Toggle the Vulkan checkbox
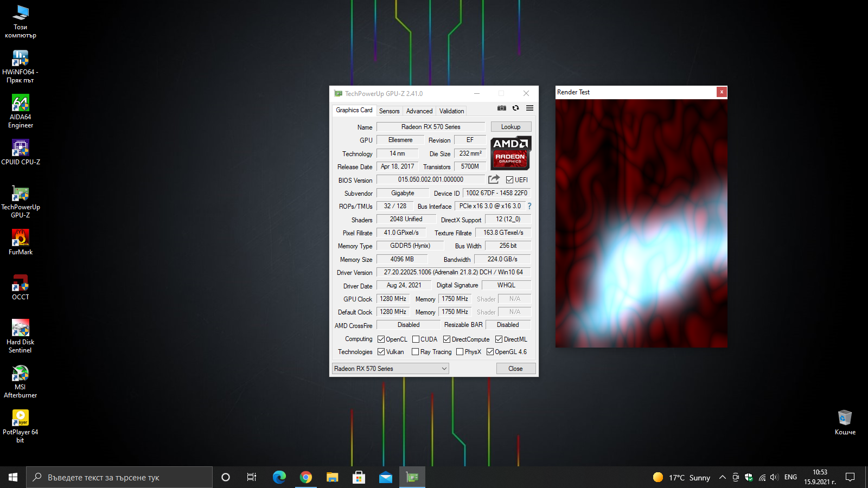Screen dimensions: 868x488 coord(381,352)
